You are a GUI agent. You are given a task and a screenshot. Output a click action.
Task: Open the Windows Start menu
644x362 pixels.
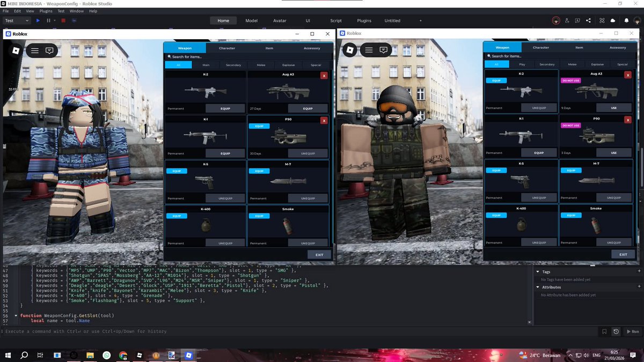[8, 355]
